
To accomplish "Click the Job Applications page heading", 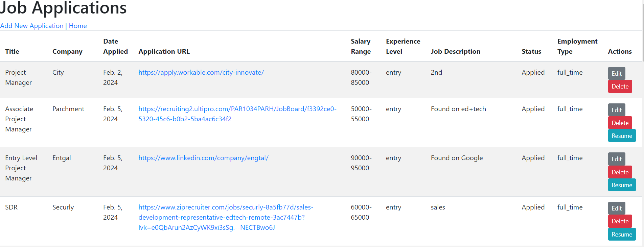I will point(63,8).
